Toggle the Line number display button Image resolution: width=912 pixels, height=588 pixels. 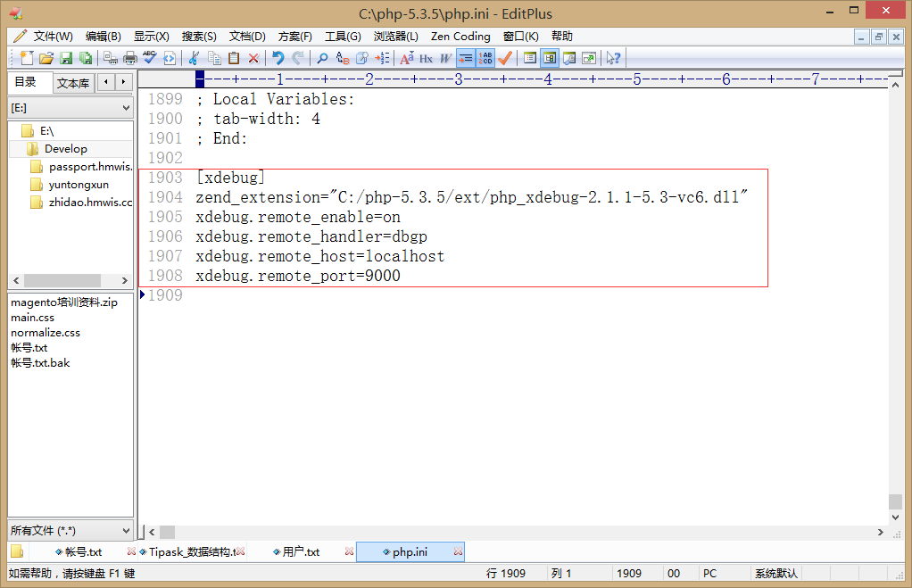(485, 58)
